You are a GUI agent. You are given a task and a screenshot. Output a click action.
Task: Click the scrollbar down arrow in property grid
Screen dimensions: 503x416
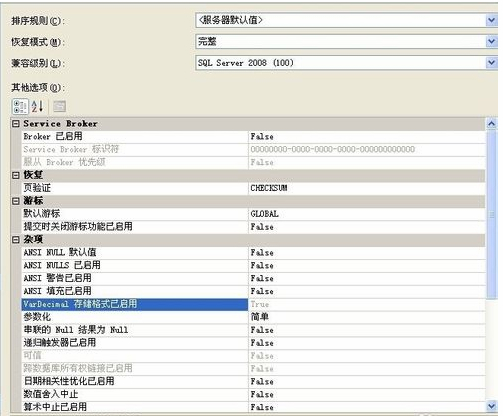pos(492,406)
